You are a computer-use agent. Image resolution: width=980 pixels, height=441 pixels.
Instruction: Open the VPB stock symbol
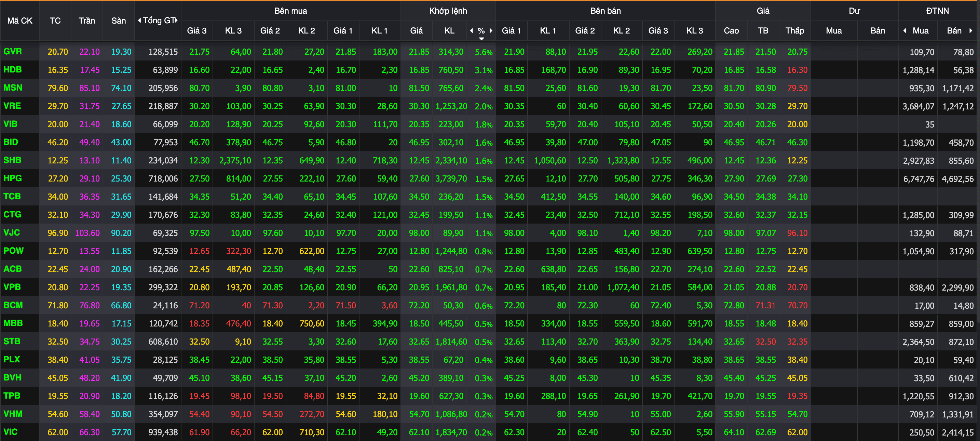pyautogui.click(x=12, y=287)
